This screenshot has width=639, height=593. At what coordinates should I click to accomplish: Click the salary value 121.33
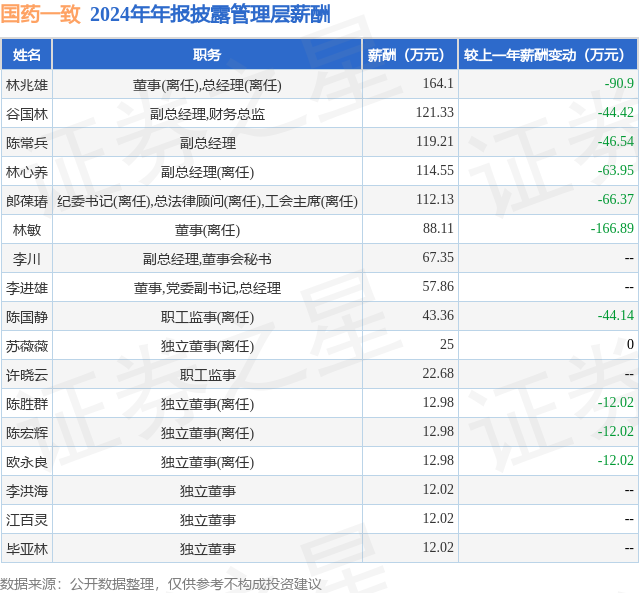435,112
